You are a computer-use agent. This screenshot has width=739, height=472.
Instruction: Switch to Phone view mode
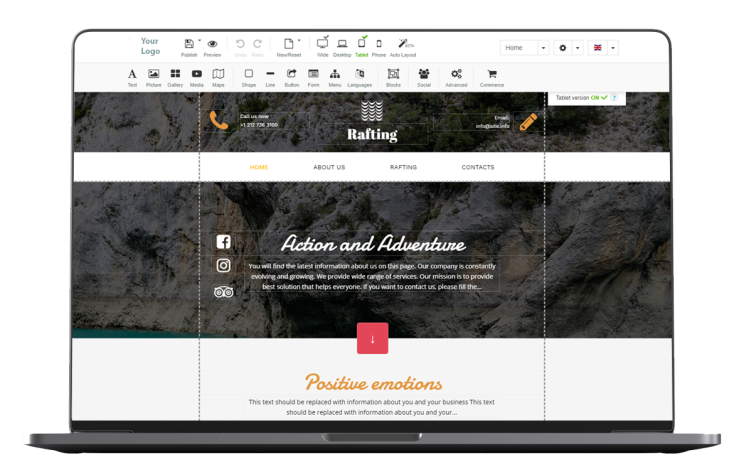coord(378,44)
